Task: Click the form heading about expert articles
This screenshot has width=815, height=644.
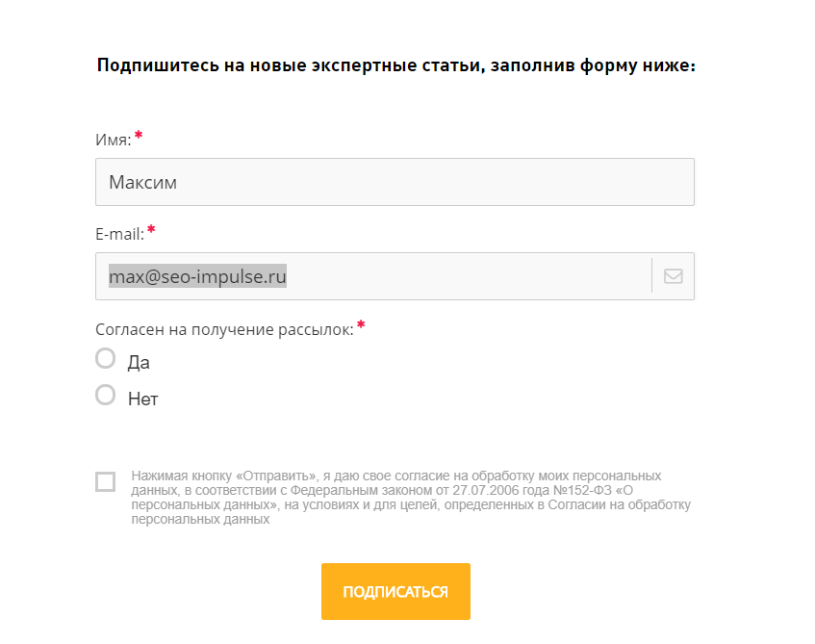Action: tap(396, 64)
